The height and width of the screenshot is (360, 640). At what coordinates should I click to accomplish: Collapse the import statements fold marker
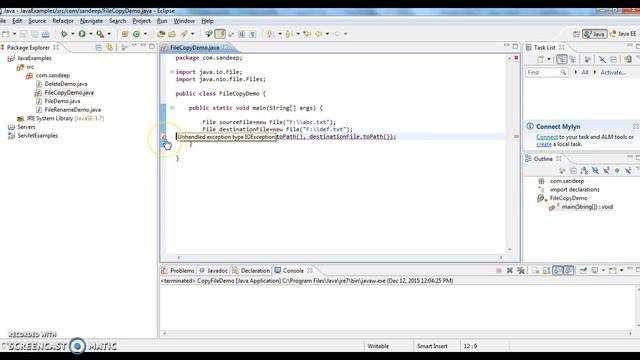click(x=172, y=72)
